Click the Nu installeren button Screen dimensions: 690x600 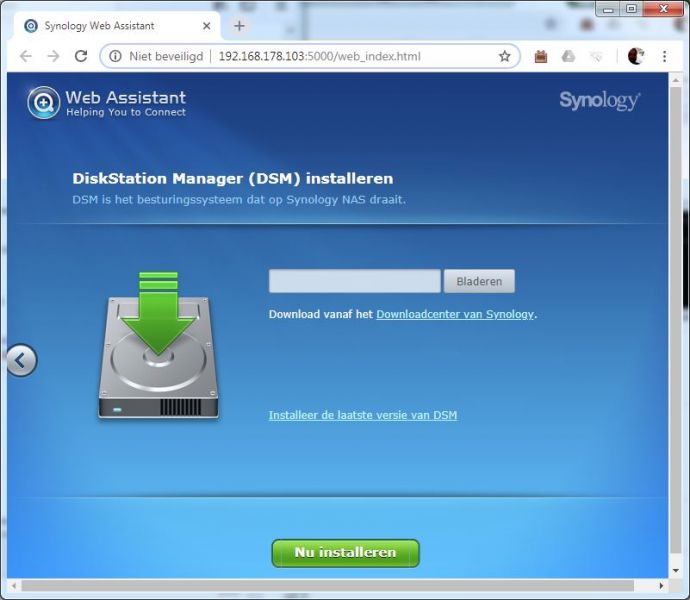point(345,553)
